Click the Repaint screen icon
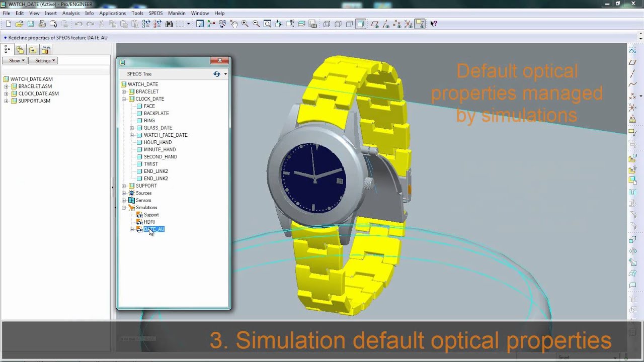Screen dimensions: 644x362 [x=200, y=24]
